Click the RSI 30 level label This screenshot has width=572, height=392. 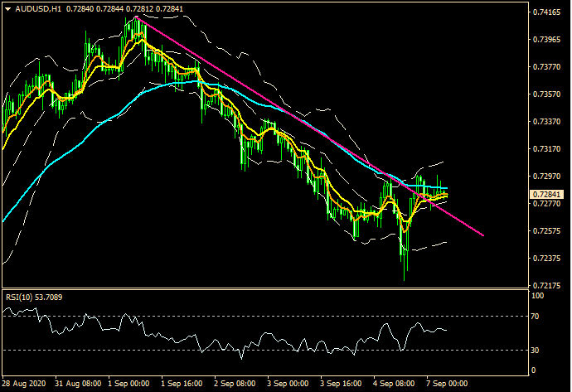536,350
